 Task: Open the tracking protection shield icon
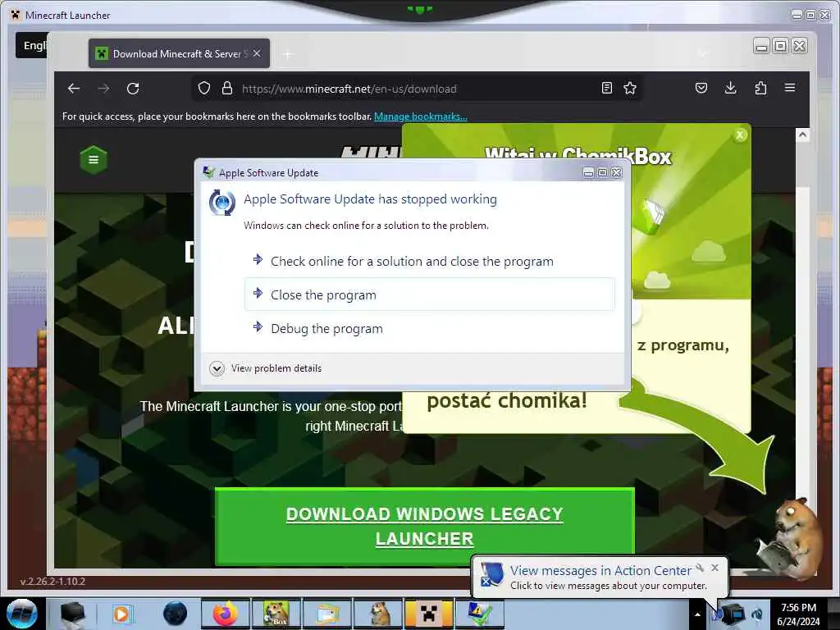[x=204, y=88]
